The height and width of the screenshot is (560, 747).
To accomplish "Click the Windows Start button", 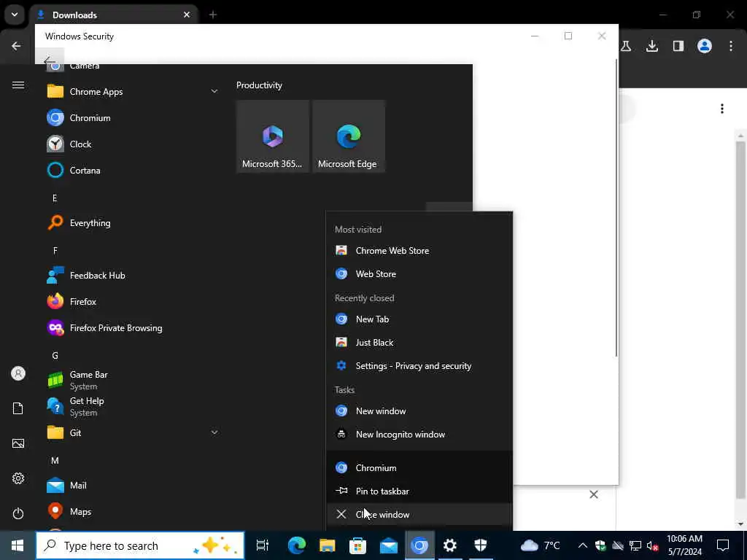I will point(18,545).
